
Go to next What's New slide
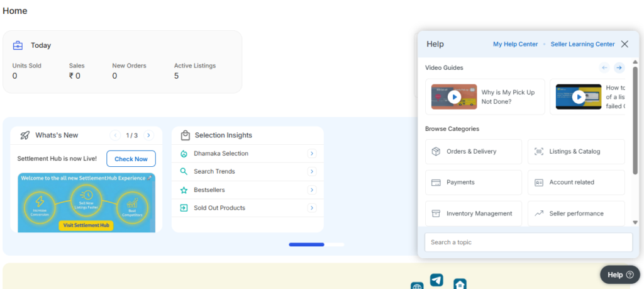tap(148, 135)
